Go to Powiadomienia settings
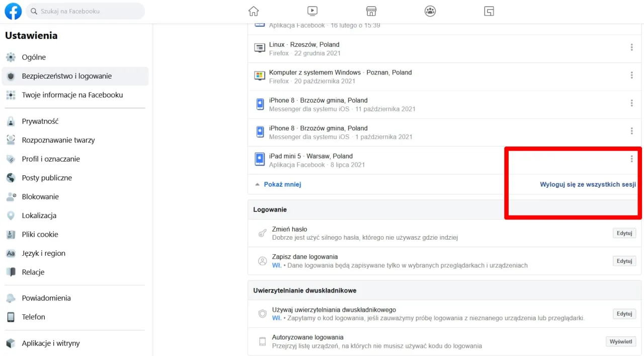Viewport: 644px width, 356px height. [x=46, y=298]
